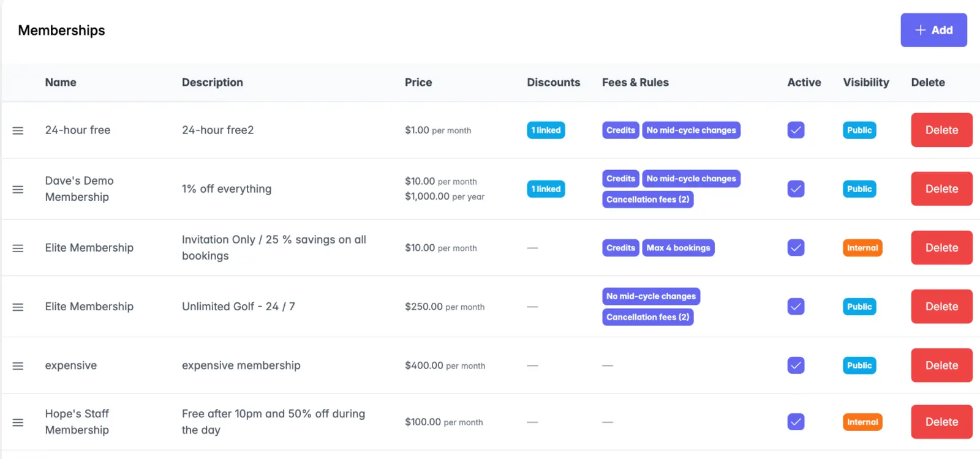Open Cancellation fees (2) badge for Unlimited Golf
980x459 pixels.
click(647, 317)
